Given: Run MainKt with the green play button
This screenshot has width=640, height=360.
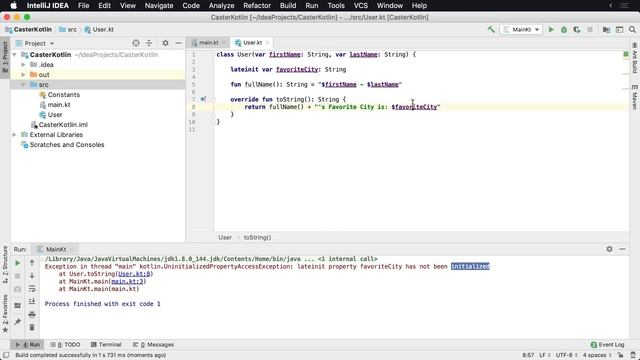Looking at the screenshot, I should tap(551, 29).
